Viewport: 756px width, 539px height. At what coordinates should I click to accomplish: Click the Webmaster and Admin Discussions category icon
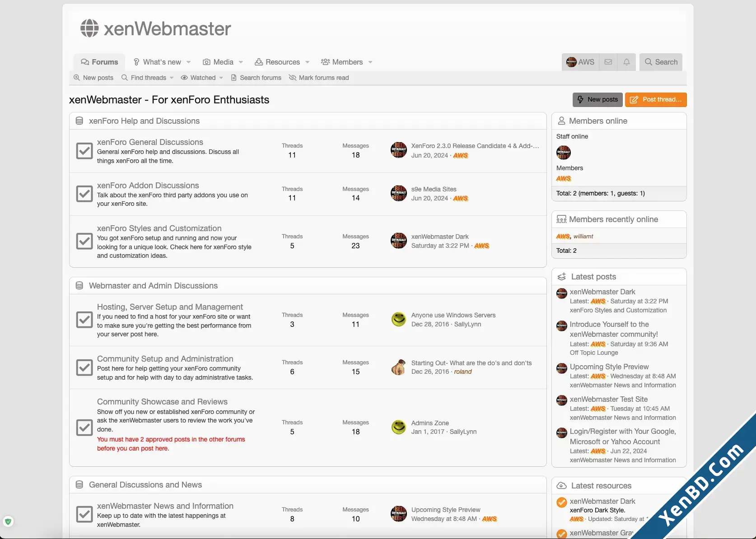pyautogui.click(x=79, y=286)
